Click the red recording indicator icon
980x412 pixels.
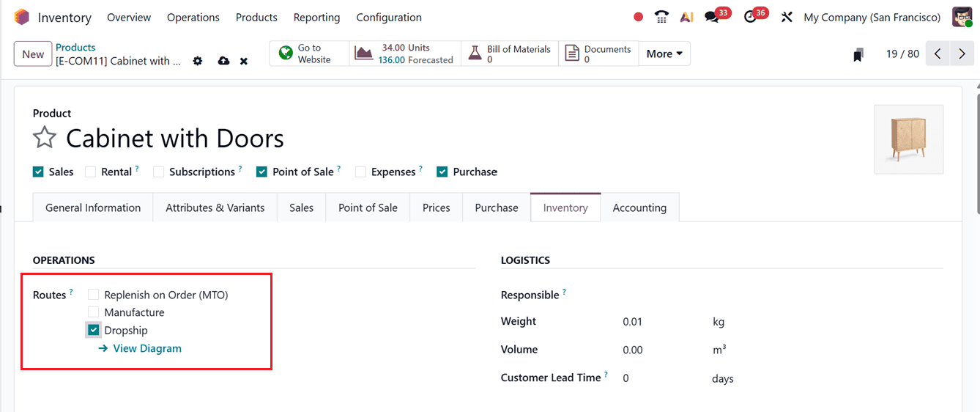pos(638,17)
